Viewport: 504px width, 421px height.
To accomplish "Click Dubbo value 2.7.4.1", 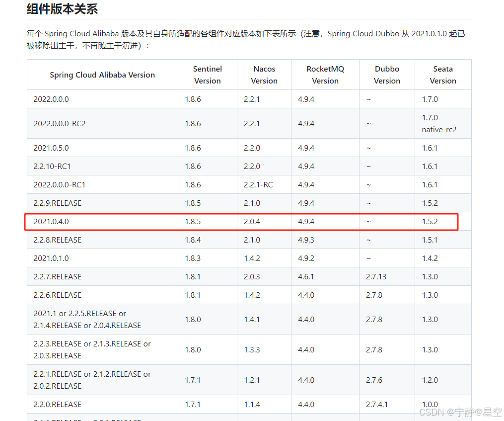I will pos(377,404).
